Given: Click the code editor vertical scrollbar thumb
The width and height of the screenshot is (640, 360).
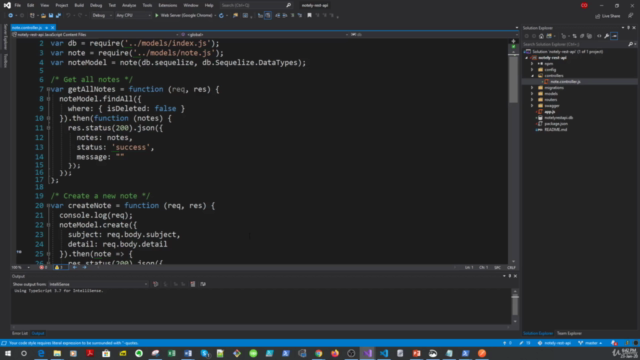Looking at the screenshot, I should [x=513, y=78].
